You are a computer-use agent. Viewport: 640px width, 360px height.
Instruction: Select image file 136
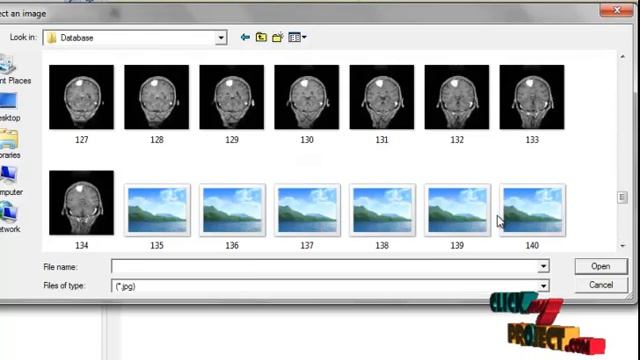click(232, 210)
